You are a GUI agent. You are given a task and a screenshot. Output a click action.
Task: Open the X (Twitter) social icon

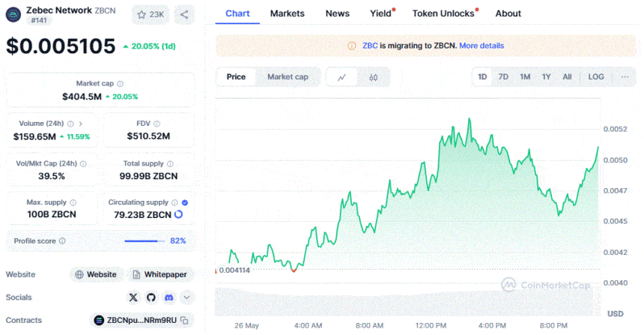[133, 298]
